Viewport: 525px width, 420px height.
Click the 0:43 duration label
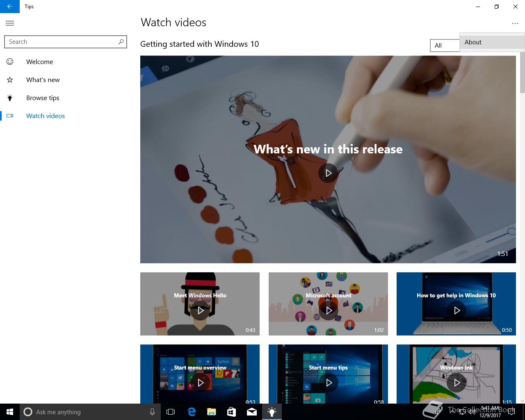pos(250,330)
